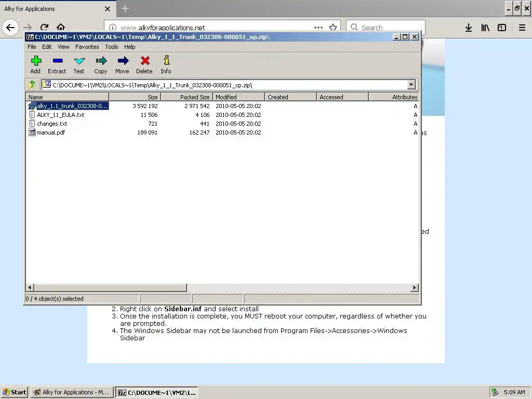The image size is (532, 399).
Task: Open Firefox hamburger menu
Action: pos(522,28)
